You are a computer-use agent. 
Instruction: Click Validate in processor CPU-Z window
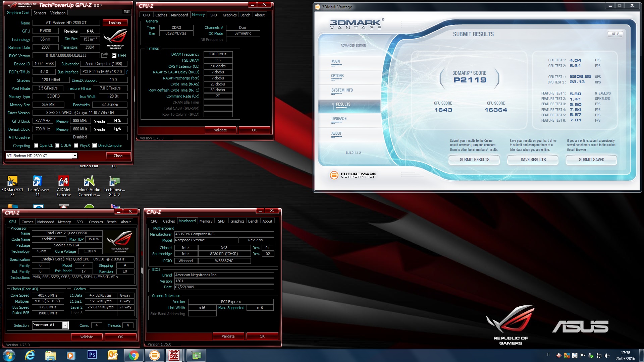point(87,337)
